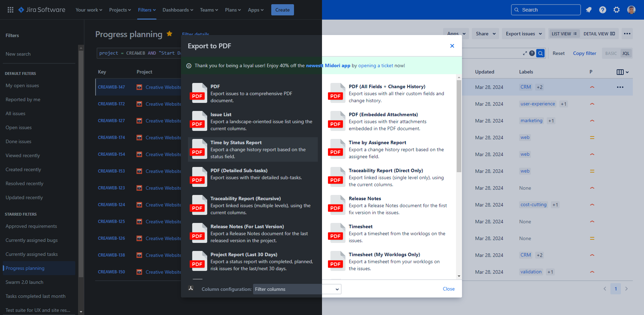Expand the Teams menu

[x=209, y=10]
